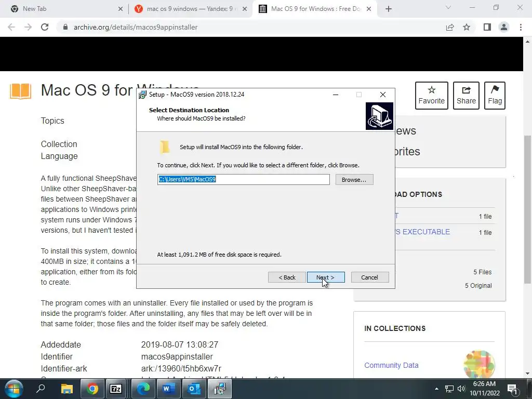Open a new Chrome tab
Screen dimensions: 532x399
(x=389, y=9)
